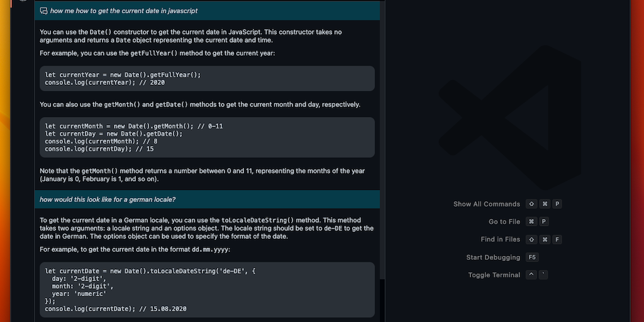Click the getFullYear code block
The height and width of the screenshot is (322, 644).
tap(207, 79)
